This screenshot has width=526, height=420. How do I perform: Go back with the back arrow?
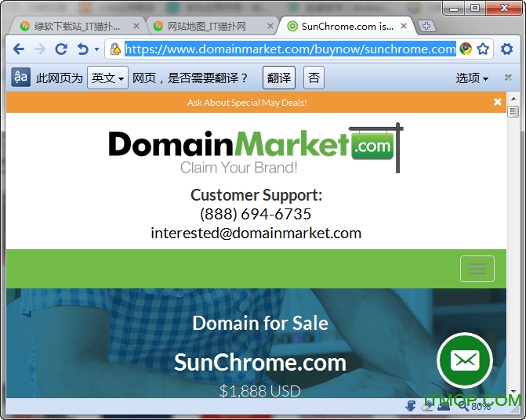[x=19, y=49]
